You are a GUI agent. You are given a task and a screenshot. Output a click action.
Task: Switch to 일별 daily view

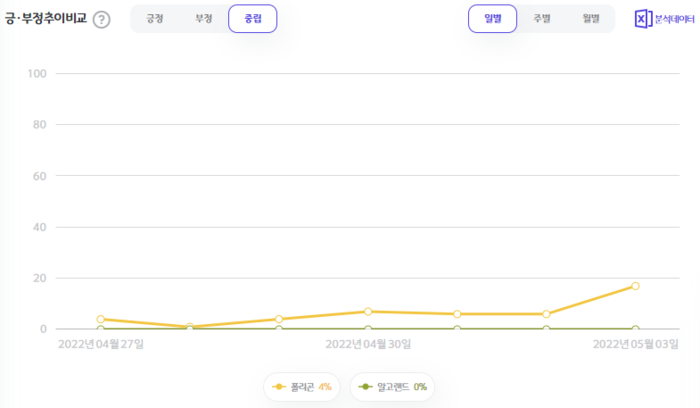492,19
